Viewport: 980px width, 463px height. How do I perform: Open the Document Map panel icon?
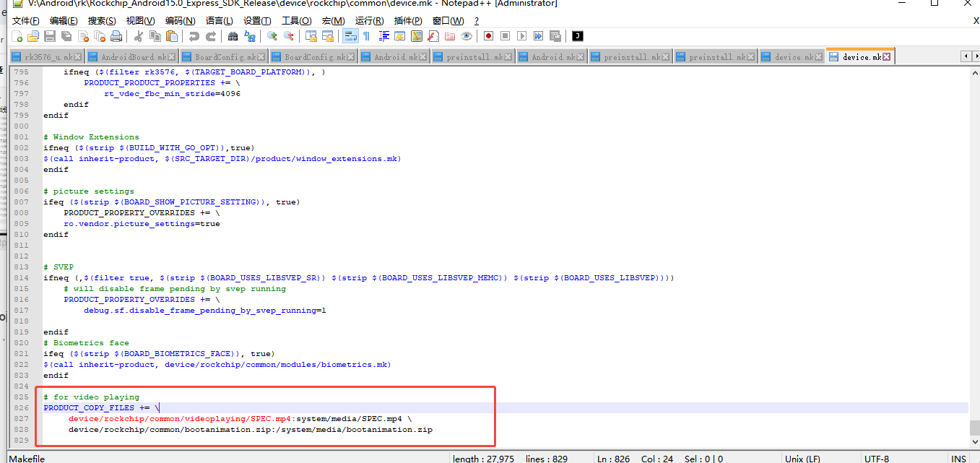point(416,36)
